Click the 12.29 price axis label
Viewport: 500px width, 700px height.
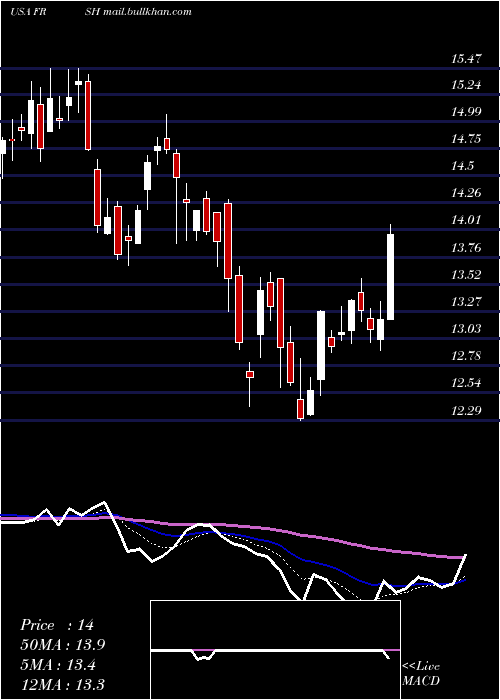point(466,410)
